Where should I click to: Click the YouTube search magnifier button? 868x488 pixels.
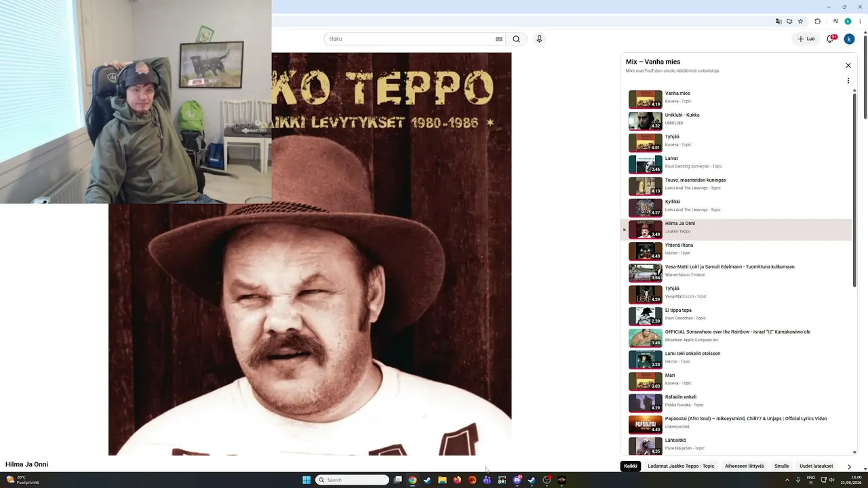[516, 39]
